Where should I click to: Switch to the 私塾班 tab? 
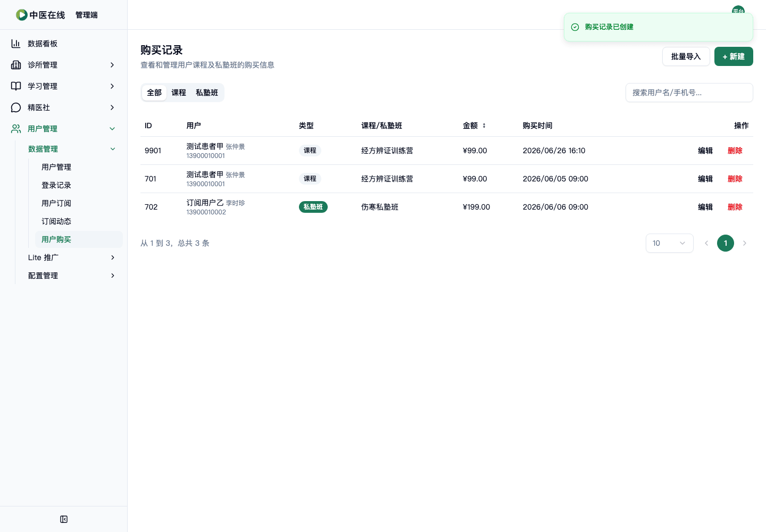[x=207, y=93]
